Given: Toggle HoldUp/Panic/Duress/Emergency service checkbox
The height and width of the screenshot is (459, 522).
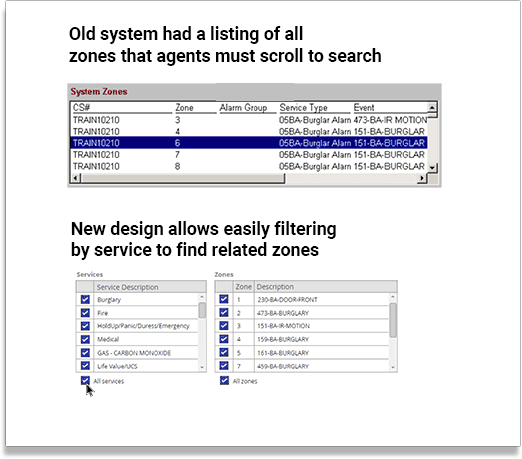Looking at the screenshot, I should point(85,326).
